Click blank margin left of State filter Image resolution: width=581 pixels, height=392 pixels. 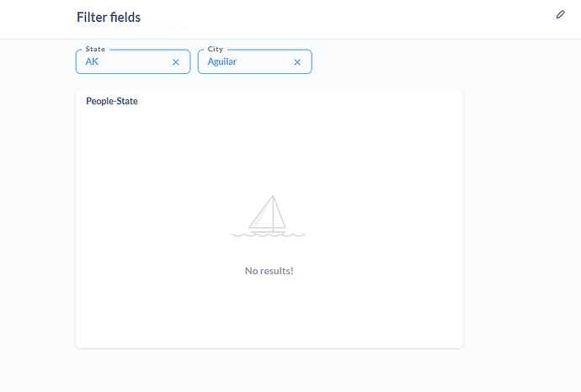coord(37,61)
